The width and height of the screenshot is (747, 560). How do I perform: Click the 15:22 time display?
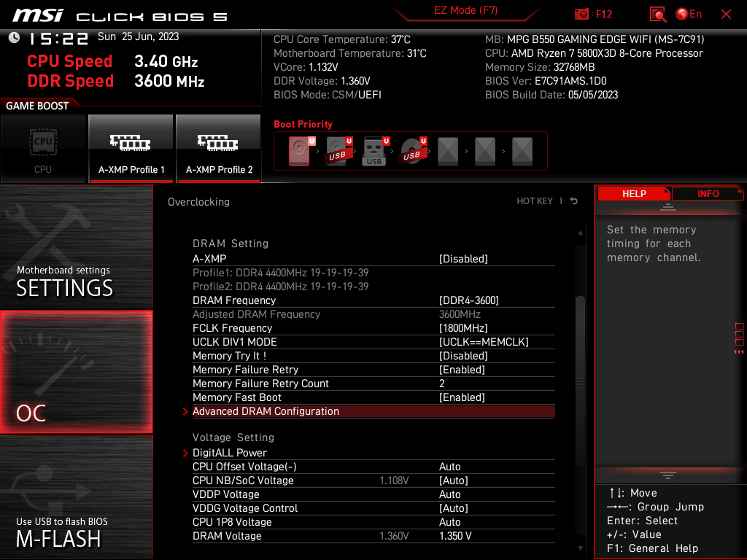coord(58,39)
